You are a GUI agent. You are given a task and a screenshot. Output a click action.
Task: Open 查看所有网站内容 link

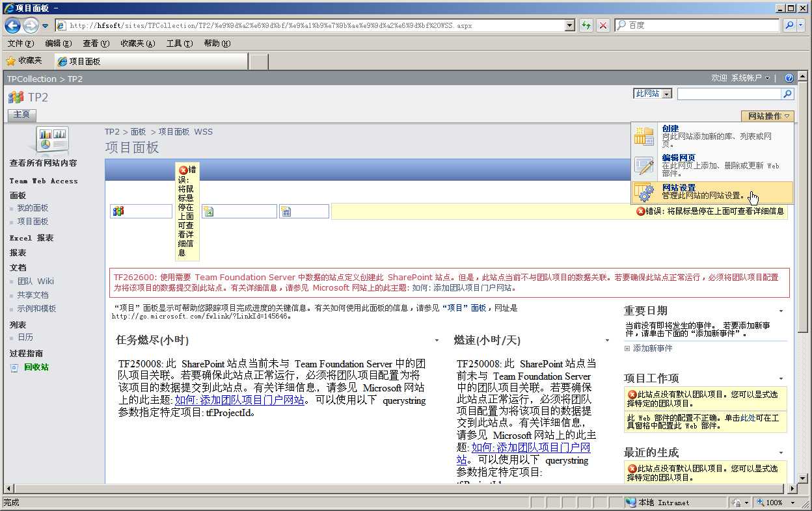(43, 163)
